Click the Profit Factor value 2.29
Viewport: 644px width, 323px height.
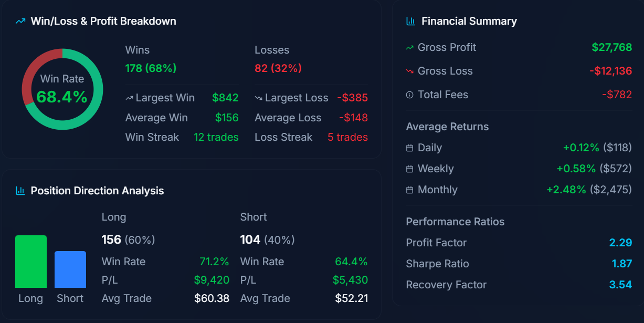(x=620, y=243)
